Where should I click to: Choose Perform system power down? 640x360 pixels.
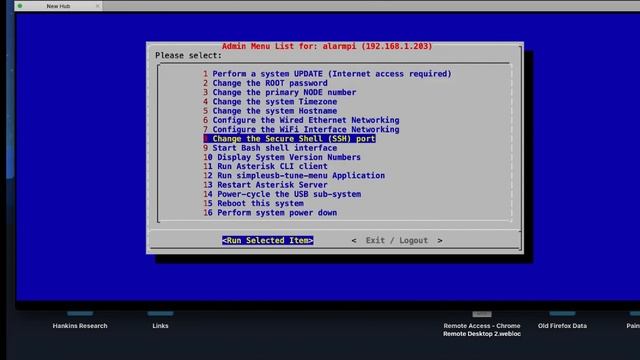tap(270, 213)
